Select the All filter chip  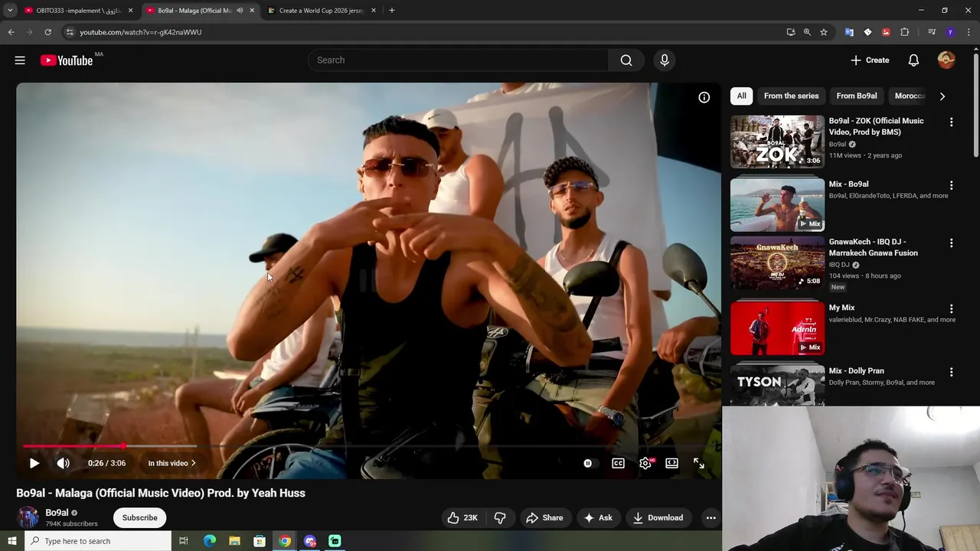click(x=741, y=96)
